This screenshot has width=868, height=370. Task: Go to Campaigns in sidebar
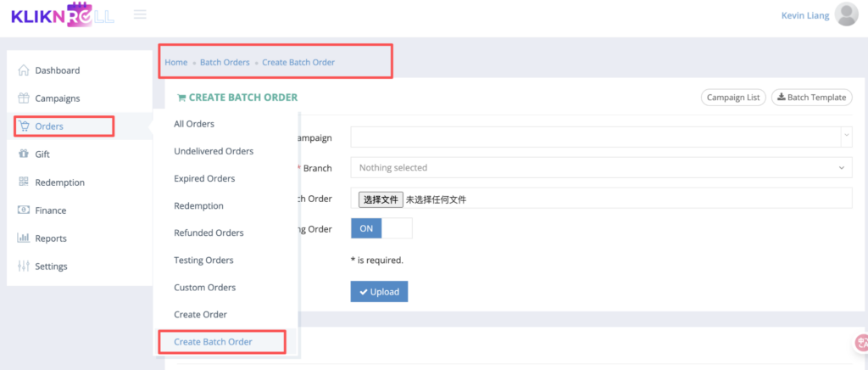[x=57, y=98]
